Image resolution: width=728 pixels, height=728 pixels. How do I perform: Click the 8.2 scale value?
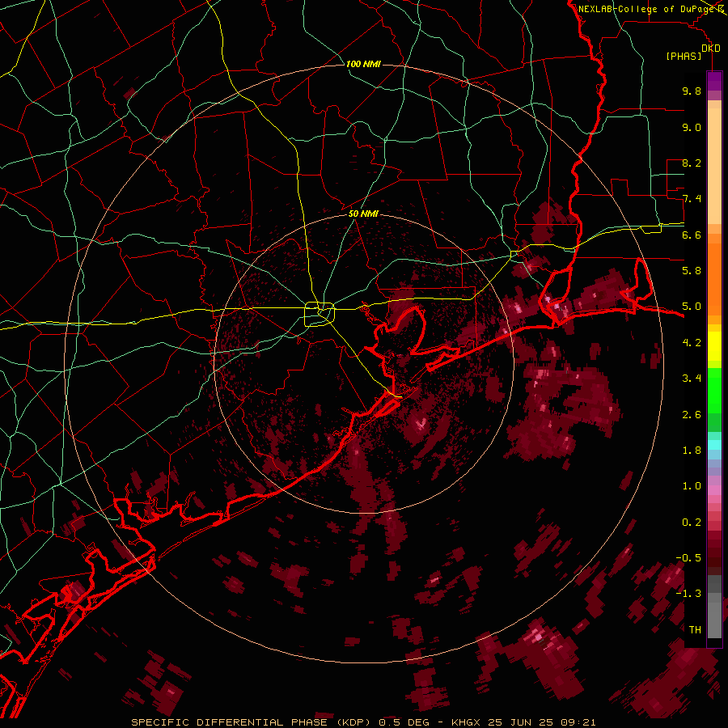[x=692, y=163]
